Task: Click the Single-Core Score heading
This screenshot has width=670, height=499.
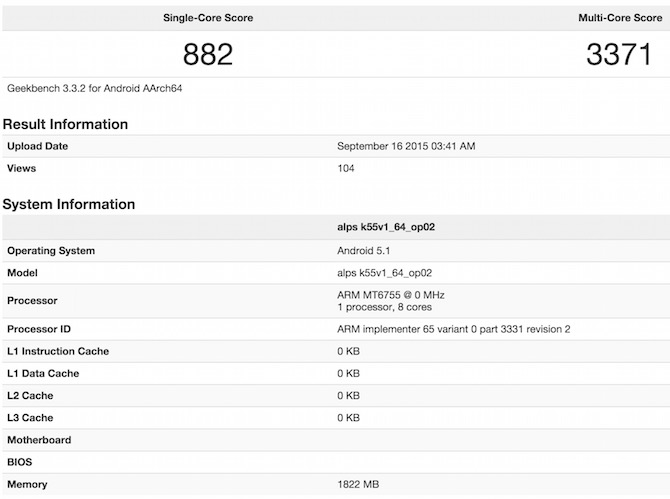Action: pyautogui.click(x=208, y=18)
